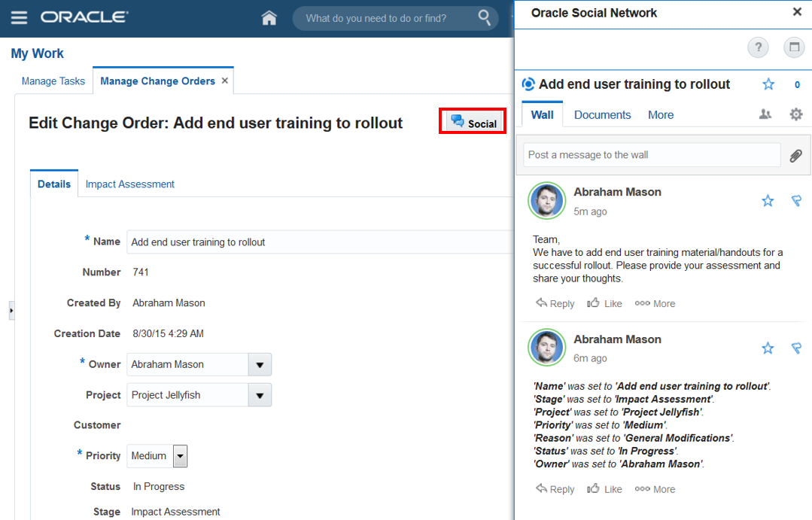The width and height of the screenshot is (812, 520).
Task: Close the Oracle Social Network panel
Action: click(x=797, y=12)
